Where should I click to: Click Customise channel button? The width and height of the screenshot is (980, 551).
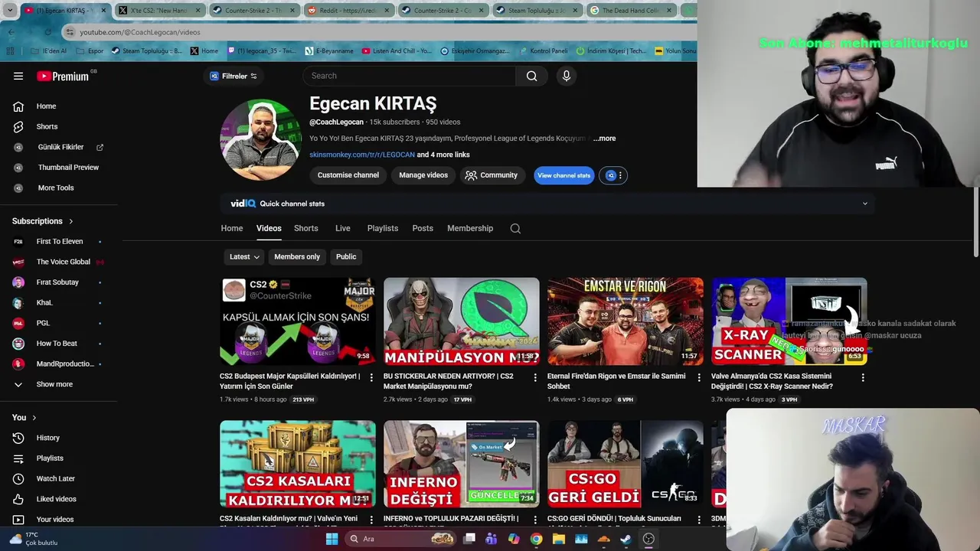[x=348, y=176]
